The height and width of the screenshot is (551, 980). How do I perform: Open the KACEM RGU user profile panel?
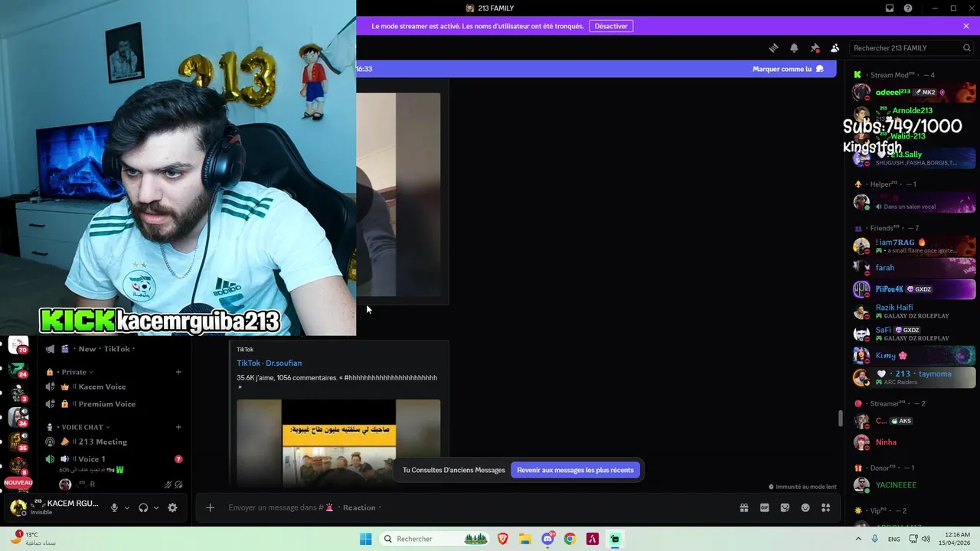[55, 507]
